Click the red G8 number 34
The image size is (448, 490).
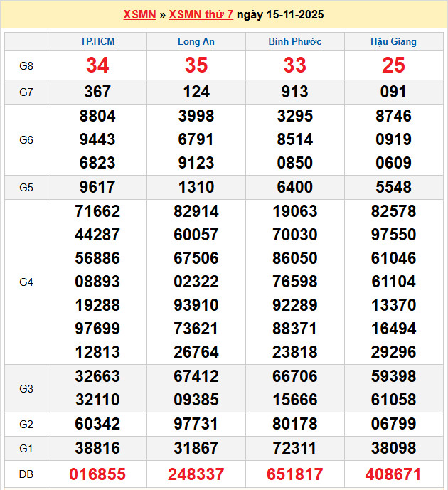(97, 65)
